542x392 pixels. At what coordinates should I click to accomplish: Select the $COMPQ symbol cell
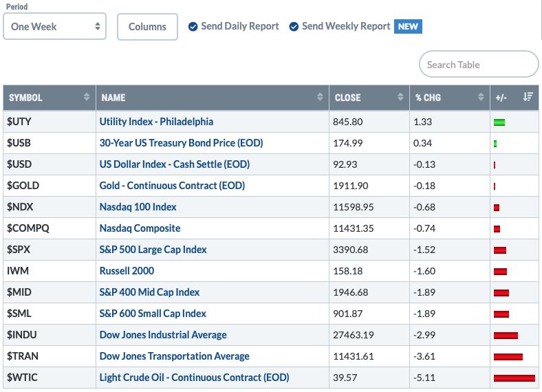pos(50,228)
